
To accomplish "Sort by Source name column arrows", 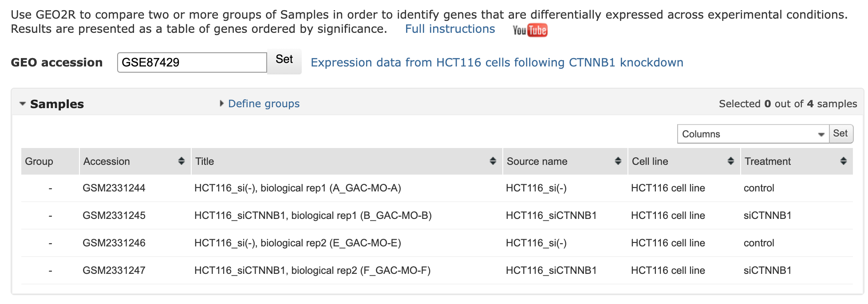I will pyautogui.click(x=618, y=161).
